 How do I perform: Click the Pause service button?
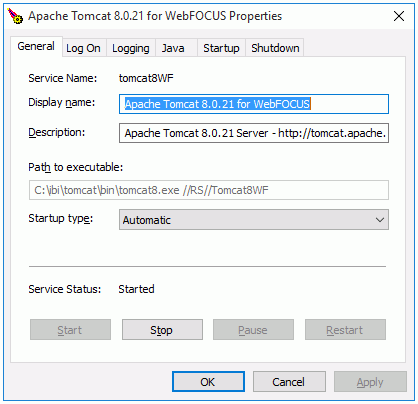coord(253,330)
